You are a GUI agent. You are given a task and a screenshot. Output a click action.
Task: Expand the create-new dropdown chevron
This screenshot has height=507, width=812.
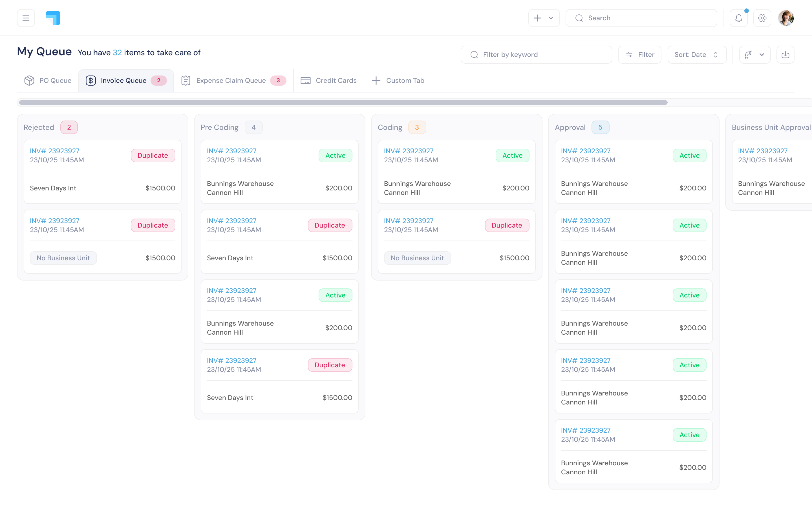coord(551,18)
